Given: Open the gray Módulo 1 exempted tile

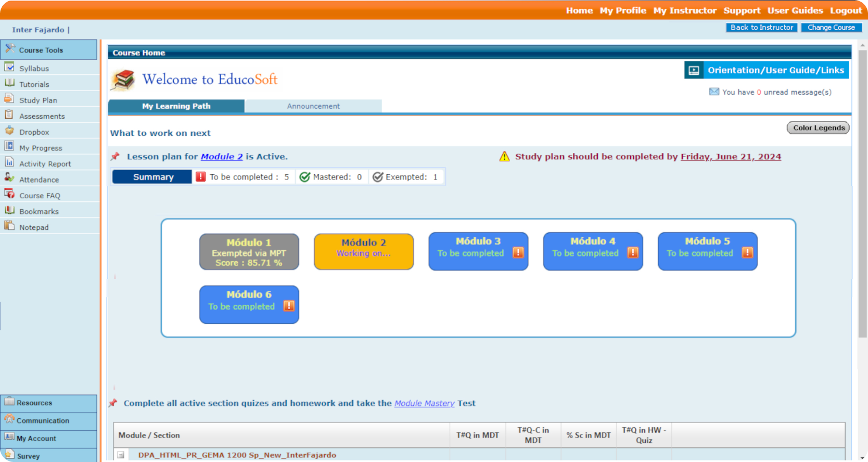Looking at the screenshot, I should tap(249, 252).
